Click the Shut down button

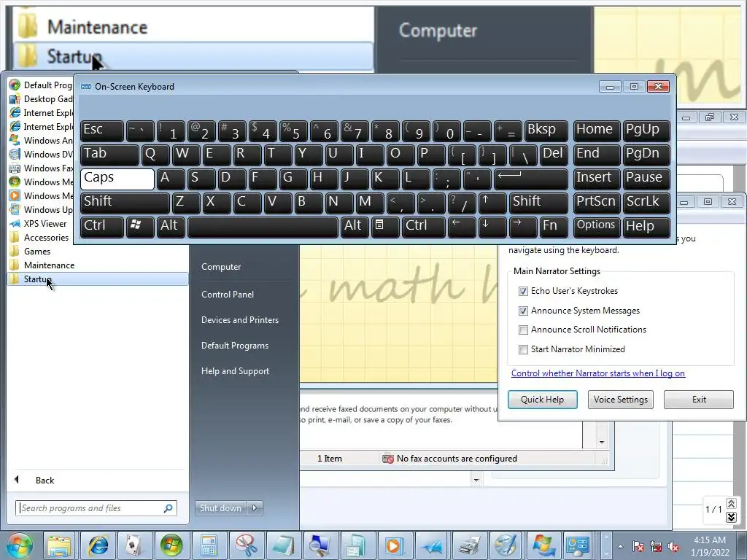(220, 508)
